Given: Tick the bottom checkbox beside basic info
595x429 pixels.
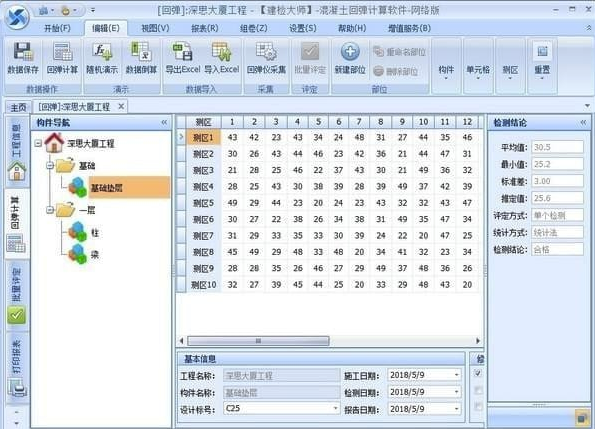Looking at the screenshot, I should (478, 407).
